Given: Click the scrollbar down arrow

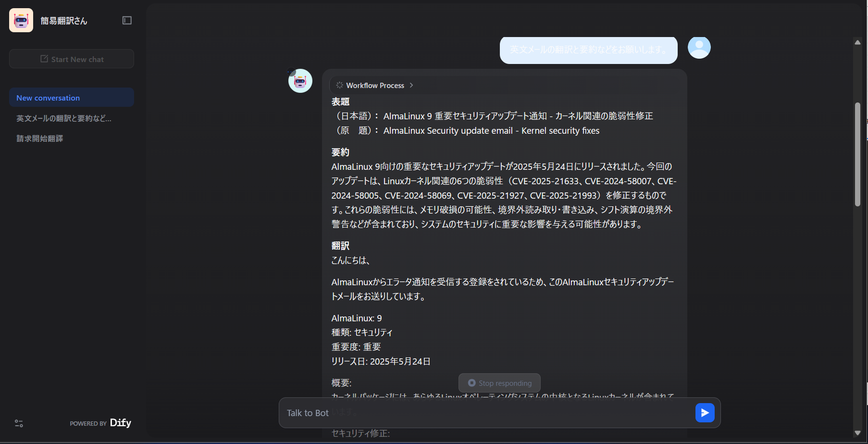Looking at the screenshot, I should (857, 433).
